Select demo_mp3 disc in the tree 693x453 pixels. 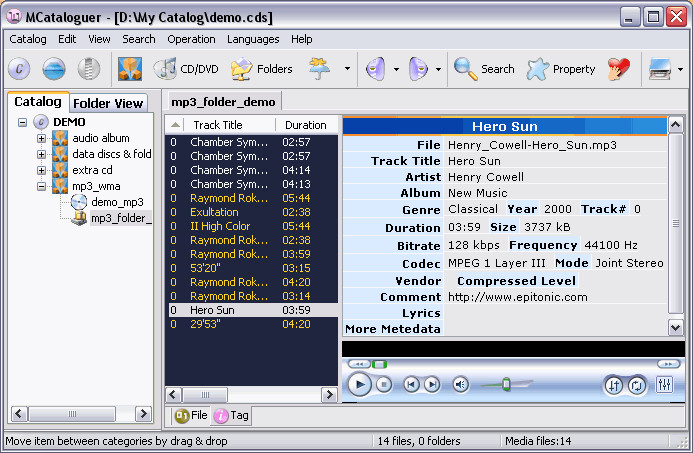(x=117, y=202)
